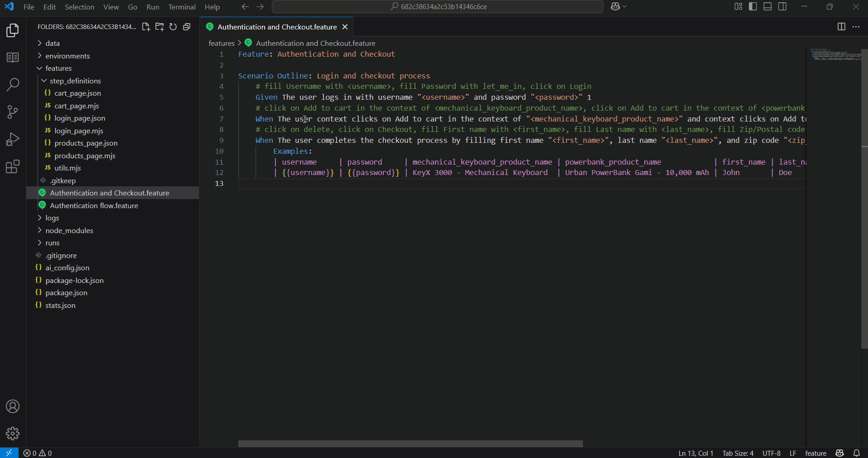
Task: Collapse the step_definitions folder
Action: pos(75,81)
